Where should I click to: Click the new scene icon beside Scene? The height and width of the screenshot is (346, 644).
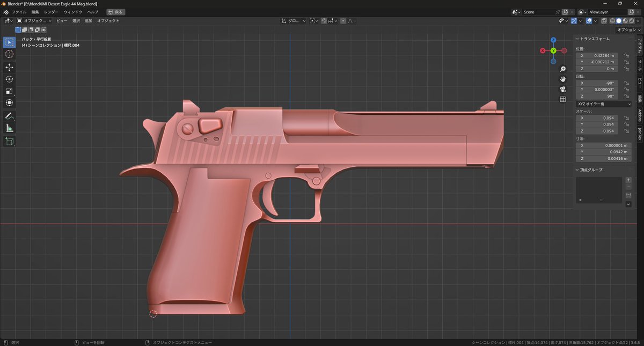pos(565,12)
